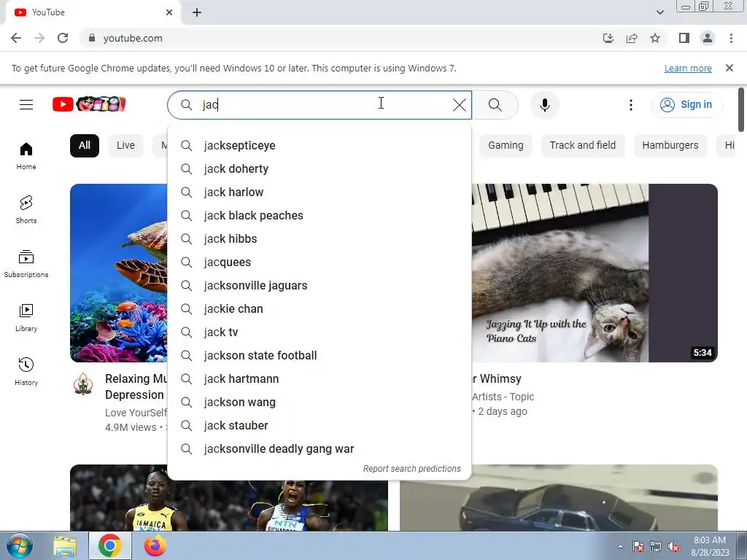This screenshot has height=560, width=747.
Task: Open Shorts in the sidebar
Action: (x=26, y=209)
